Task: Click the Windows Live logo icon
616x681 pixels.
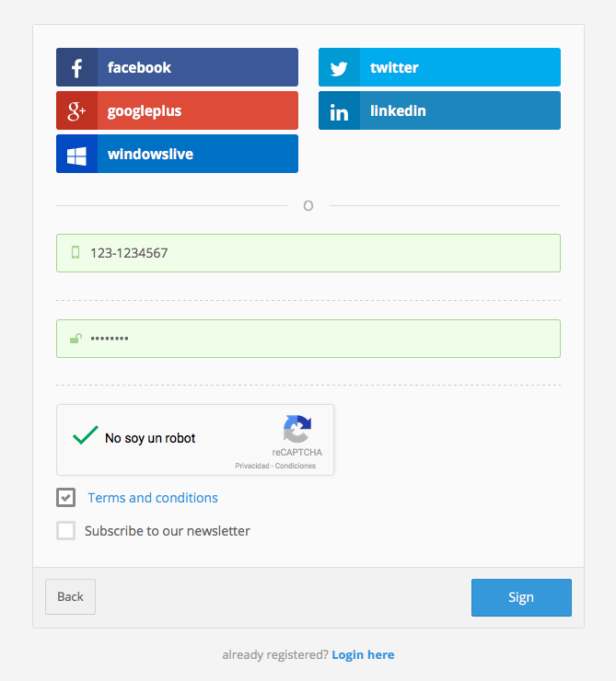Action: pyautogui.click(x=76, y=155)
